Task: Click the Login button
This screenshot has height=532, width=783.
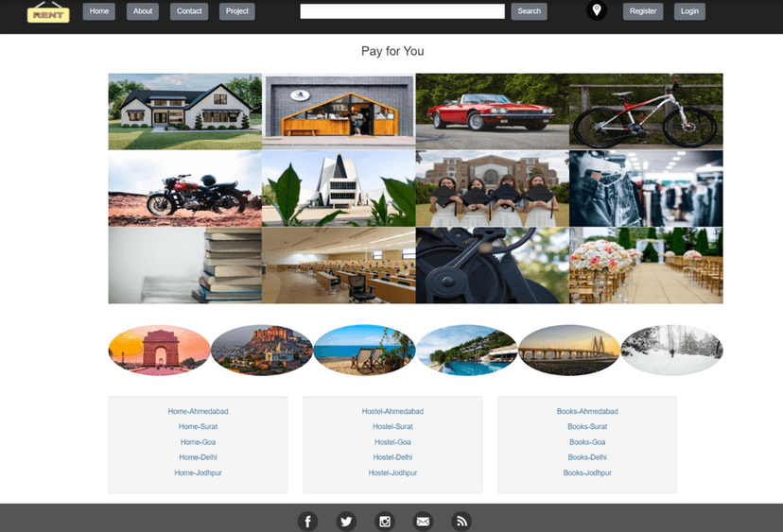Action: point(689,11)
